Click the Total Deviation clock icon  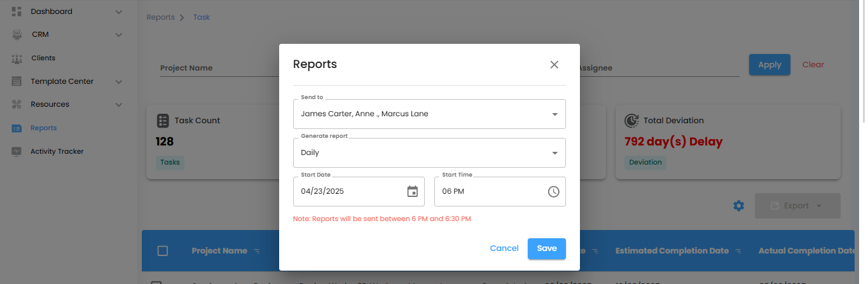pyautogui.click(x=631, y=120)
